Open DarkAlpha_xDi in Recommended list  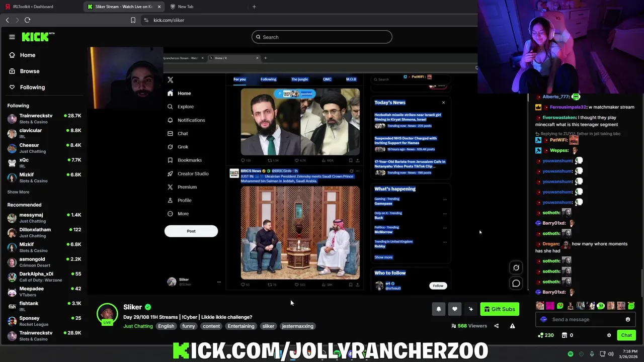(44, 277)
